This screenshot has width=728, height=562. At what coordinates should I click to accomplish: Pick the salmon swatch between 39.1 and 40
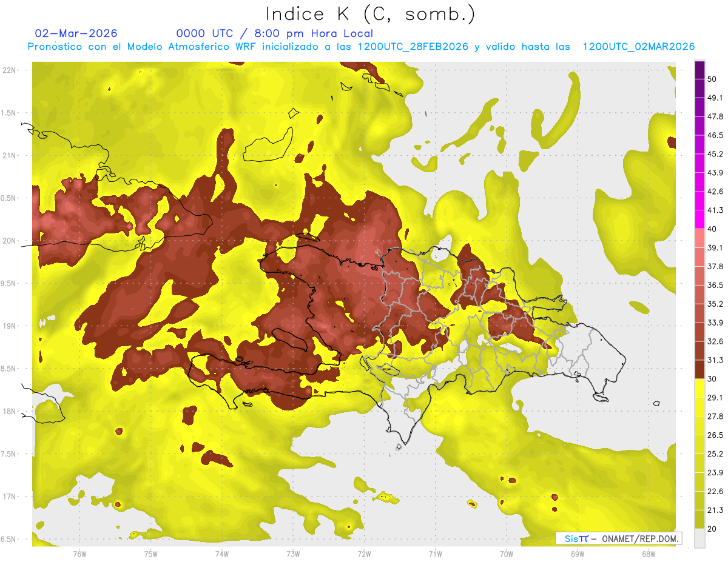pyautogui.click(x=700, y=239)
